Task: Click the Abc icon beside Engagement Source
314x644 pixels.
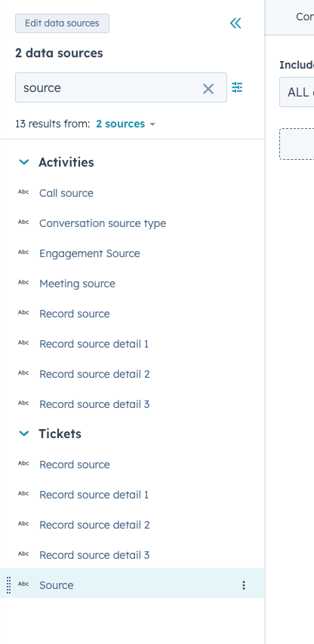Action: [23, 252]
